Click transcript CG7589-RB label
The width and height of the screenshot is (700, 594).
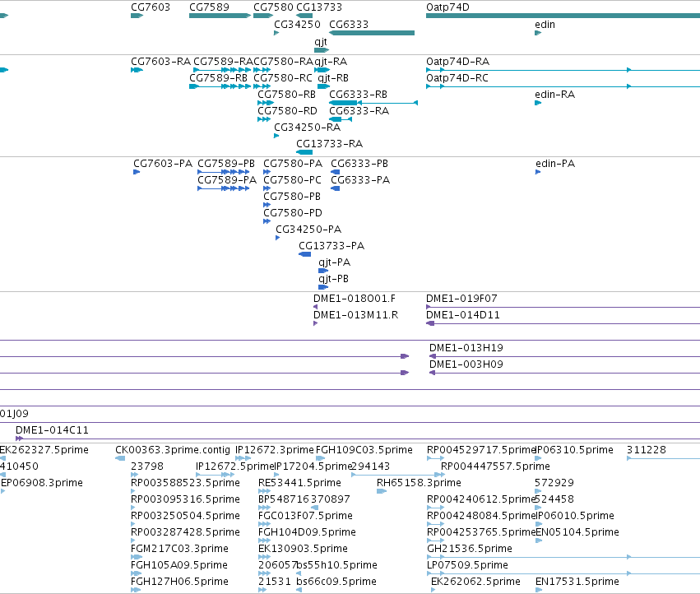click(x=218, y=78)
